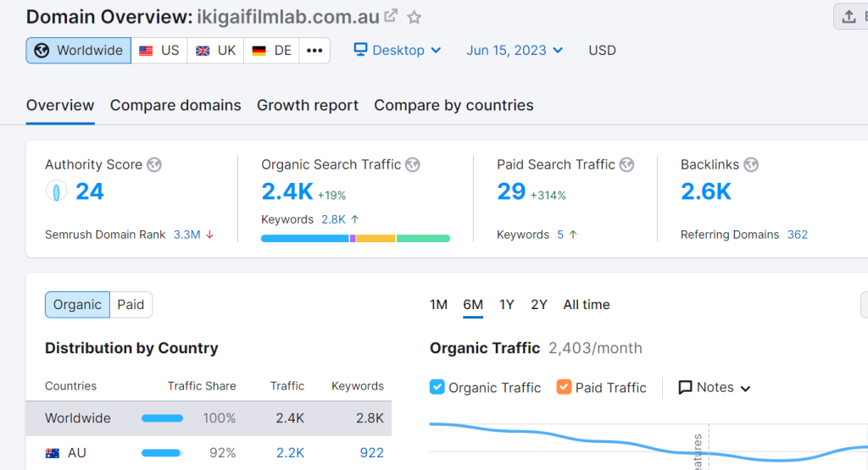This screenshot has width=868, height=470.
Task: Switch distribution toggle to Paid
Action: (x=131, y=305)
